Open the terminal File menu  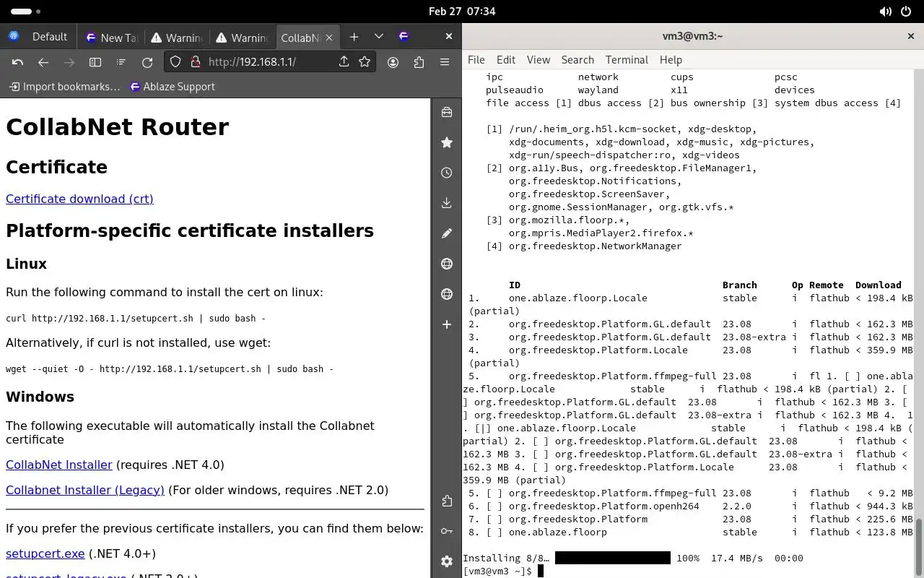476,60
